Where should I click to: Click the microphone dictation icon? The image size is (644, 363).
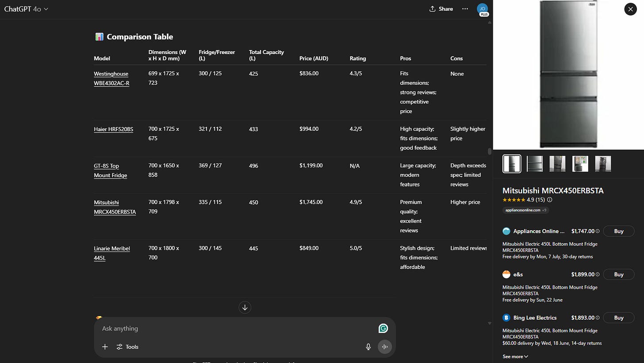point(368,347)
